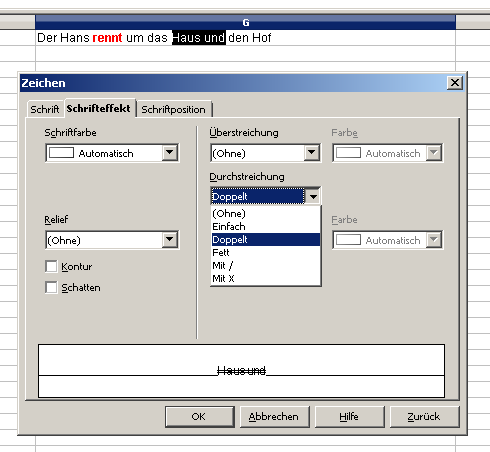Enable the Schatten checkbox
This screenshot has height=452, width=490.
51,287
